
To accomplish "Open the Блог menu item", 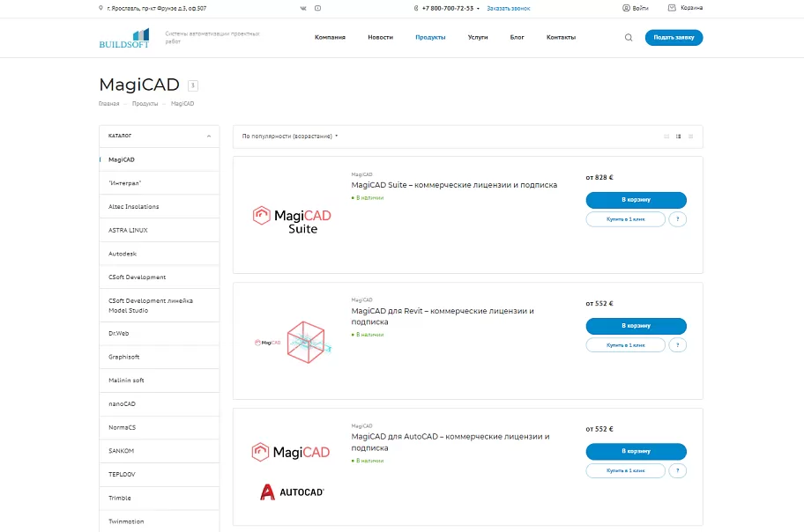I will click(517, 37).
